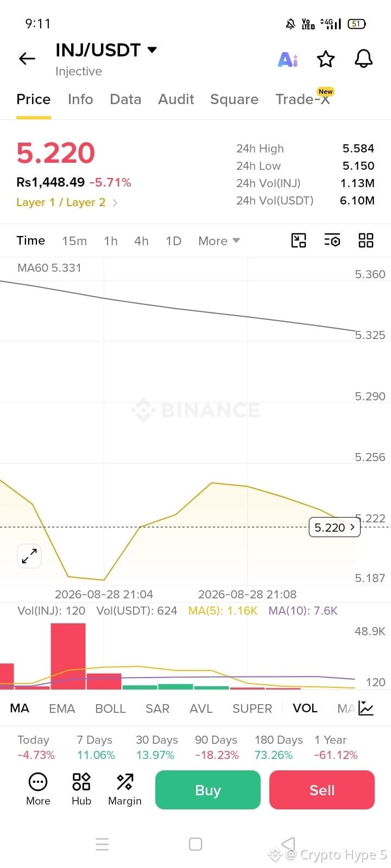Switch to the Info tab
Image resolution: width=391 pixels, height=868 pixels.
click(80, 99)
